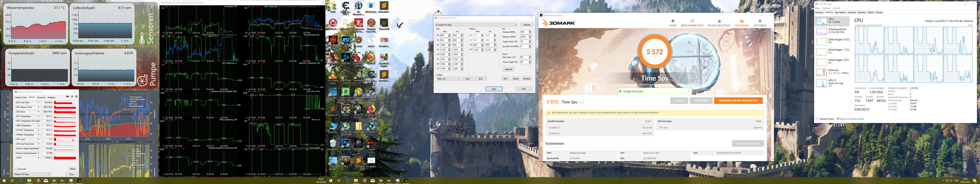Screen dimensions: 980x184
Task: Switch to Prozesse tab in Task Manager
Action: click(x=819, y=12)
